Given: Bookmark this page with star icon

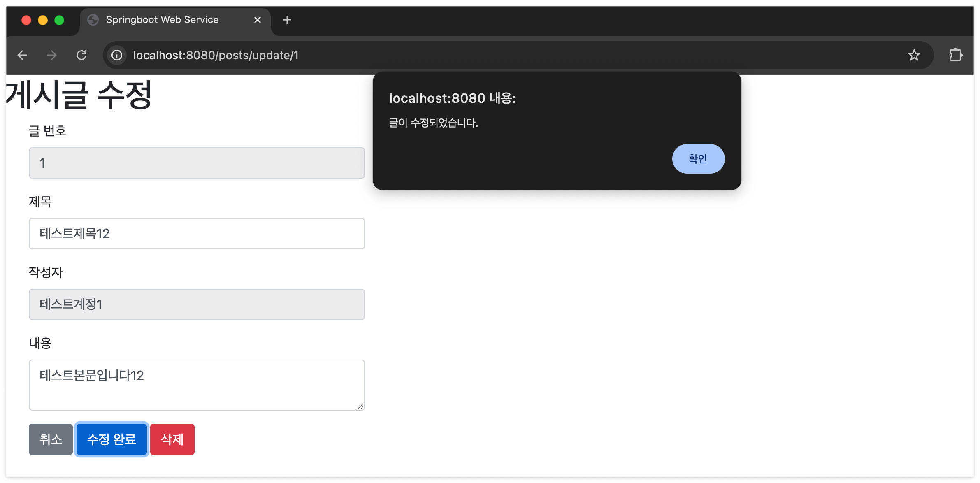Looking at the screenshot, I should pos(914,55).
